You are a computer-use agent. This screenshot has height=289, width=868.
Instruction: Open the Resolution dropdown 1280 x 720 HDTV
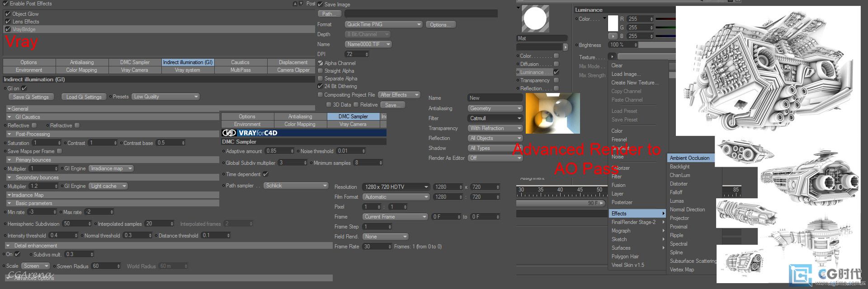pyautogui.click(x=396, y=187)
